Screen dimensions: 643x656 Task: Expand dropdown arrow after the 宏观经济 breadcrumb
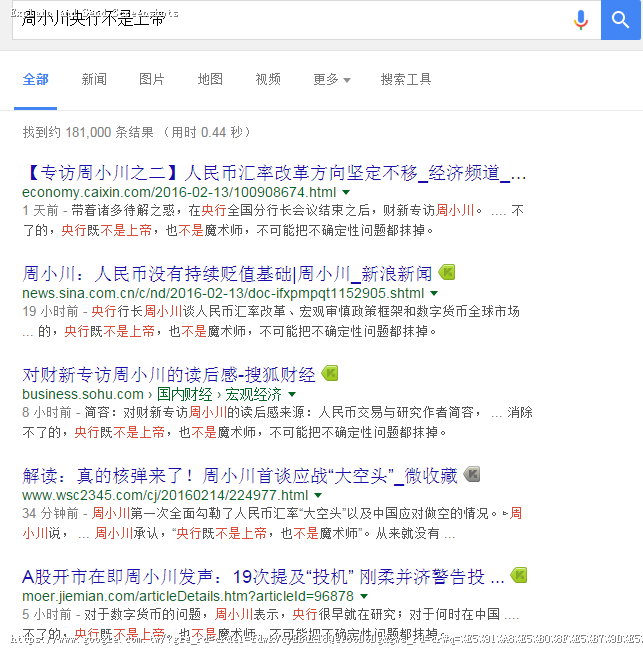pyautogui.click(x=292, y=394)
